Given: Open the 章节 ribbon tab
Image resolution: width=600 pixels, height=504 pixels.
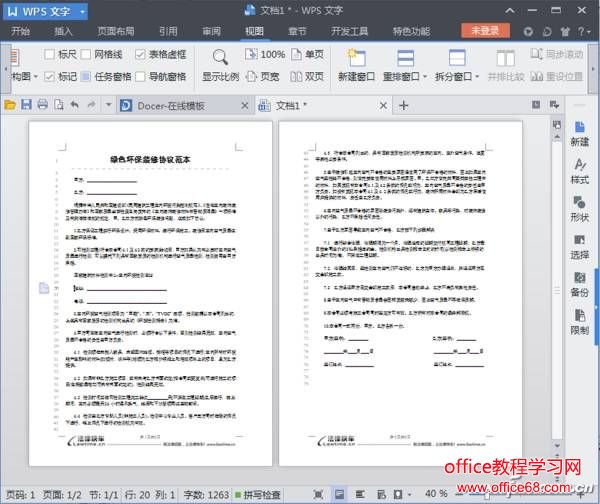Looking at the screenshot, I should click(297, 31).
